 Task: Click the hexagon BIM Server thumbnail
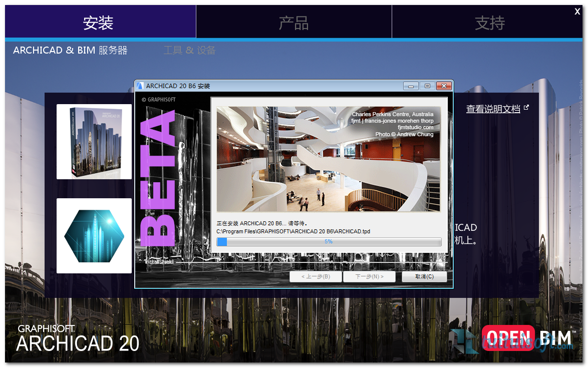coord(94,236)
